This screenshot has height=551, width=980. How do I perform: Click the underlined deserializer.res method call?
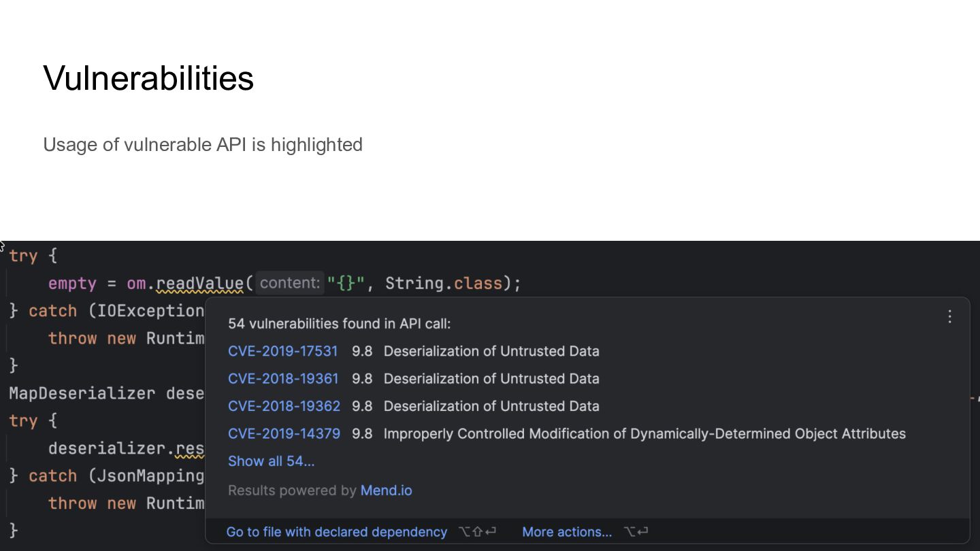click(190, 448)
